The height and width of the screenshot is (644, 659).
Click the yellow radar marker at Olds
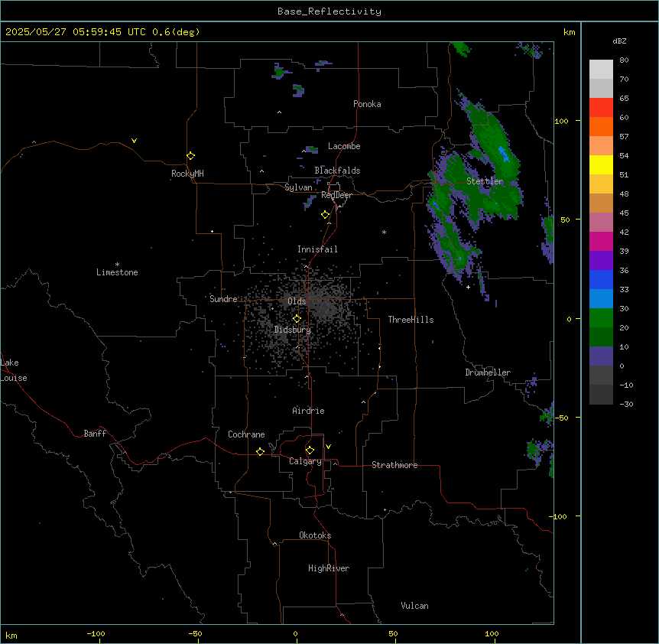click(297, 319)
